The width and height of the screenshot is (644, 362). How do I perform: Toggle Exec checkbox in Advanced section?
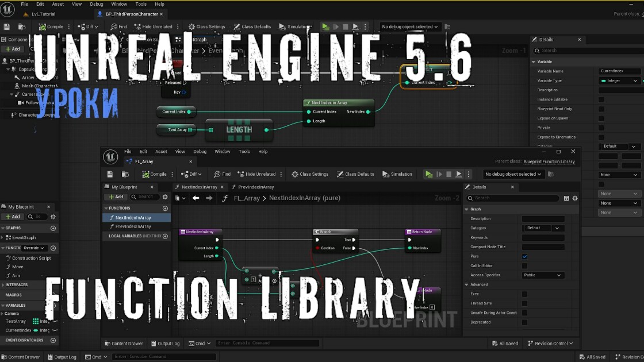524,294
